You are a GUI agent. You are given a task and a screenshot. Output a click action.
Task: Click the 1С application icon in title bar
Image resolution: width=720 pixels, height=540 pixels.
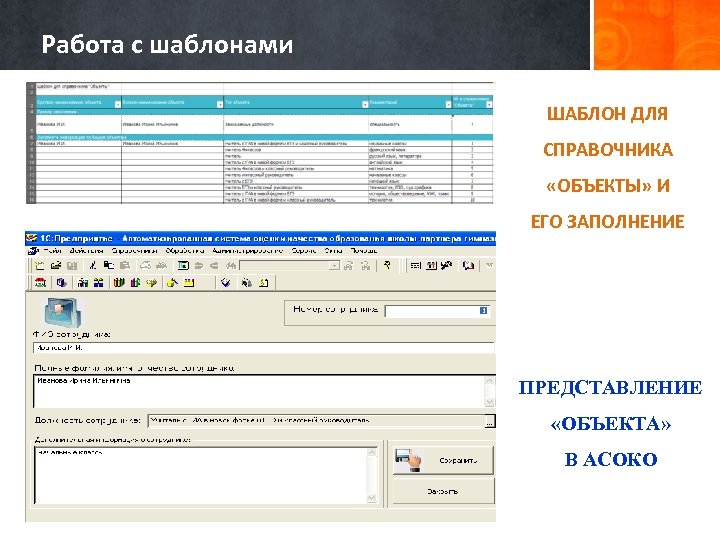click(x=31, y=238)
